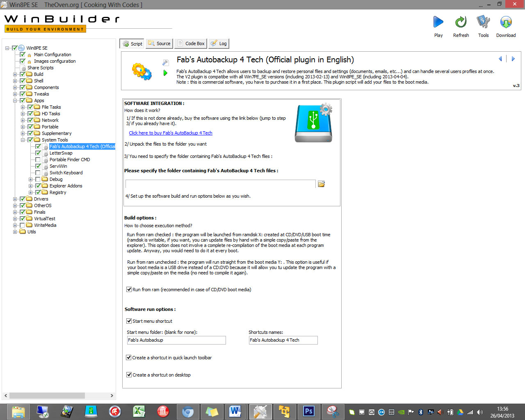Select the VirtualTest folder

(x=44, y=219)
